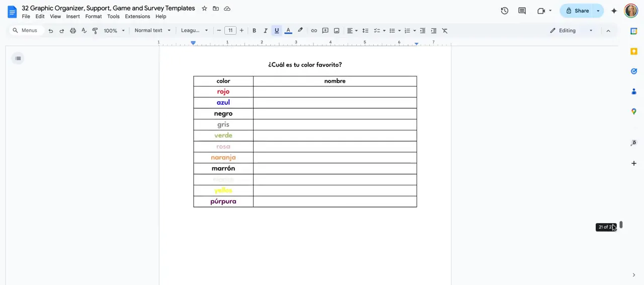The height and width of the screenshot is (285, 644).
Task: Select the paint format tool
Action: (x=95, y=31)
